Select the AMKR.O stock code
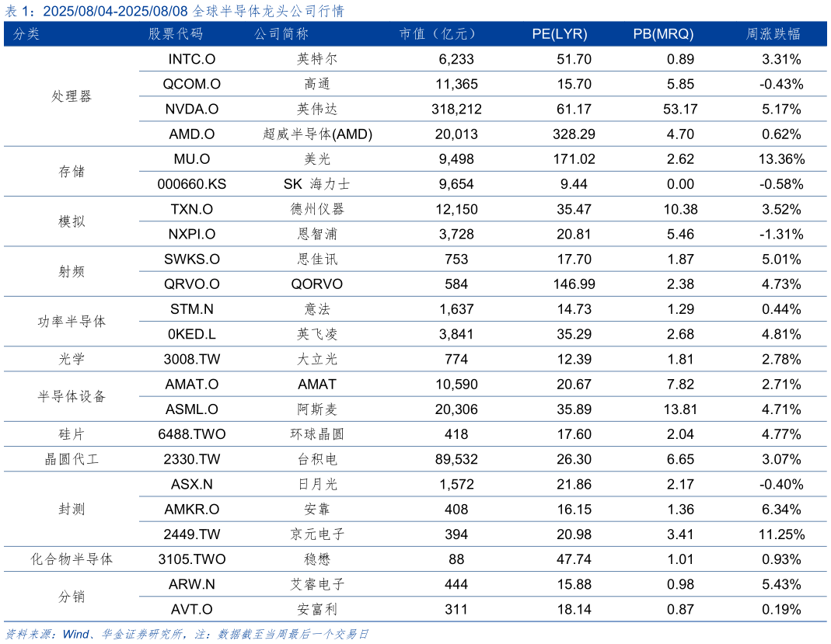Viewport: 831px width, 644px height. [x=192, y=509]
